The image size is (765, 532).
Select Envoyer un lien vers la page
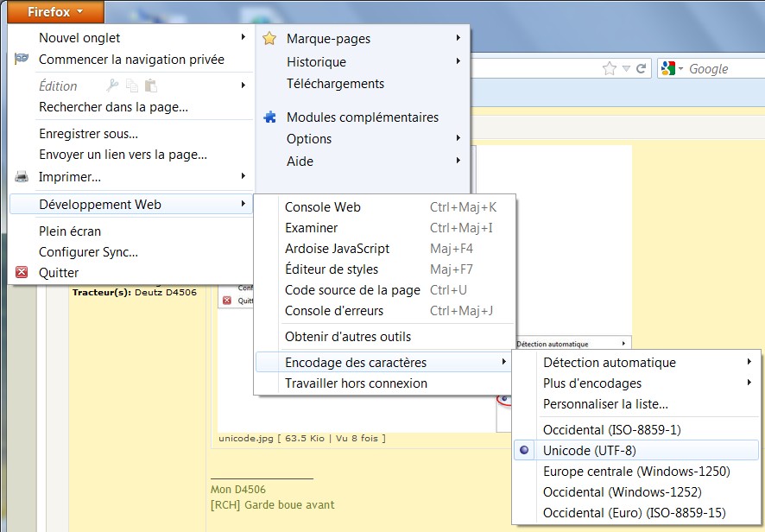coord(130,155)
